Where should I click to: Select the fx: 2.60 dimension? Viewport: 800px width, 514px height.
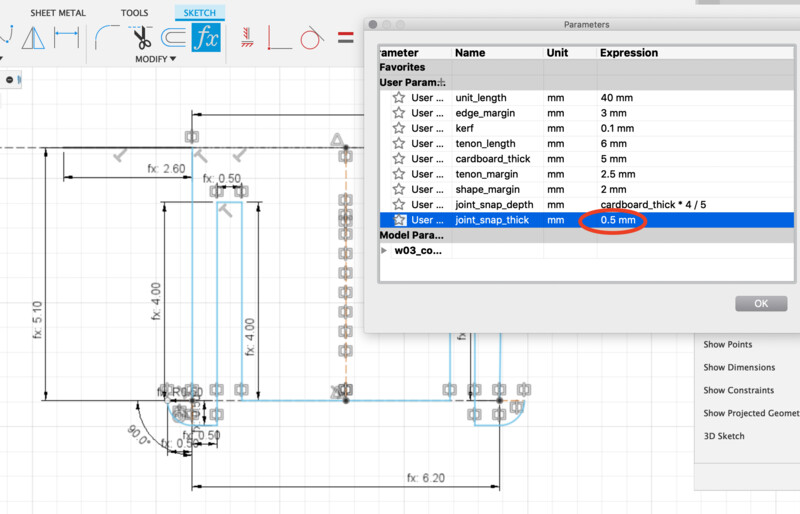click(166, 168)
